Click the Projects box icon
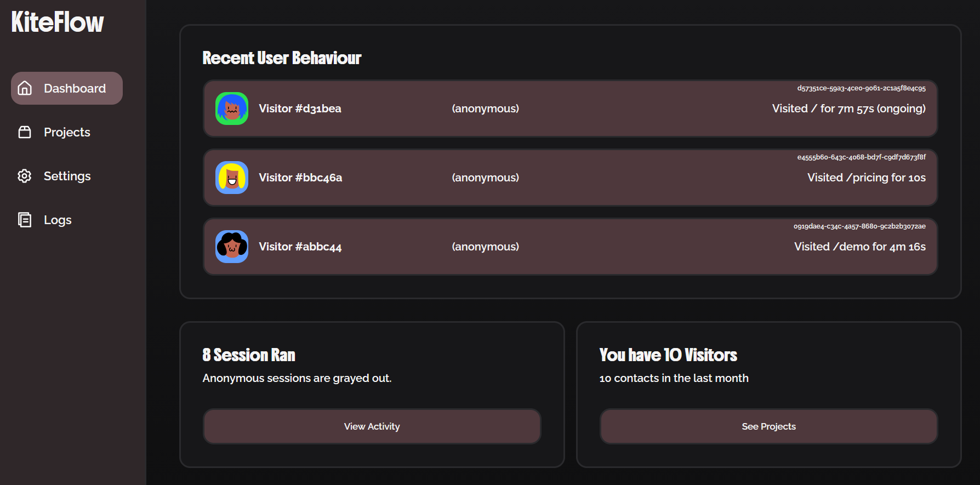Image resolution: width=980 pixels, height=485 pixels. tap(25, 132)
